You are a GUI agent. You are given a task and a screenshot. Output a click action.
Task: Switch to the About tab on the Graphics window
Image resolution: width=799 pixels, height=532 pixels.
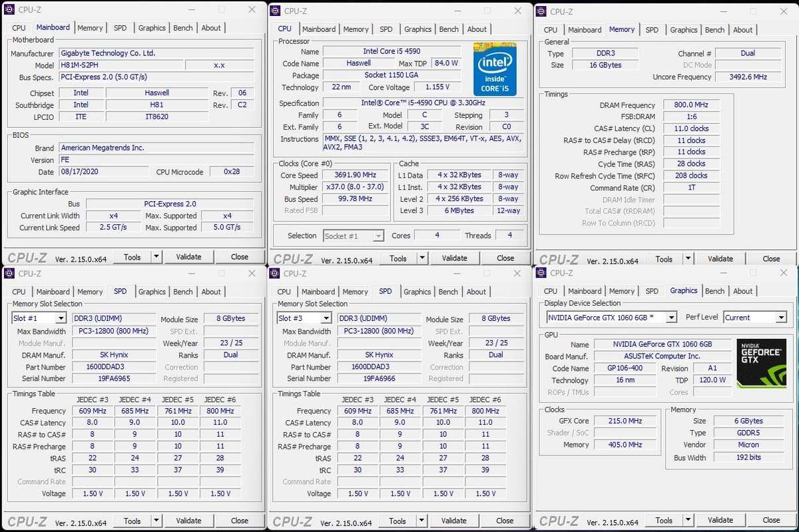743,290
